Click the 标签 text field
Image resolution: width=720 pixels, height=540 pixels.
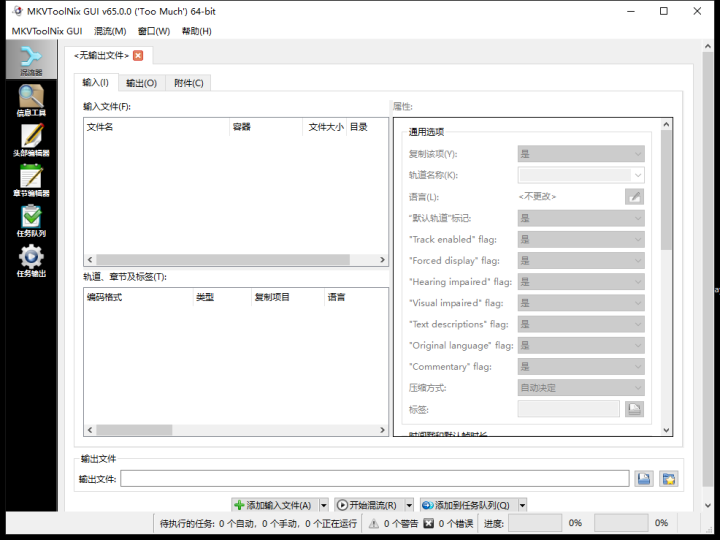coord(568,409)
